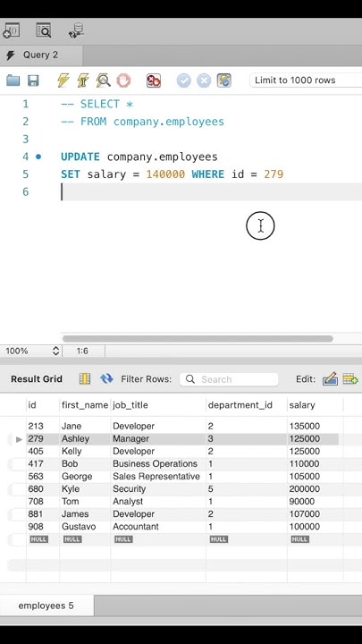
Task: Click the row marker arrow beside 279
Action: coord(19,439)
